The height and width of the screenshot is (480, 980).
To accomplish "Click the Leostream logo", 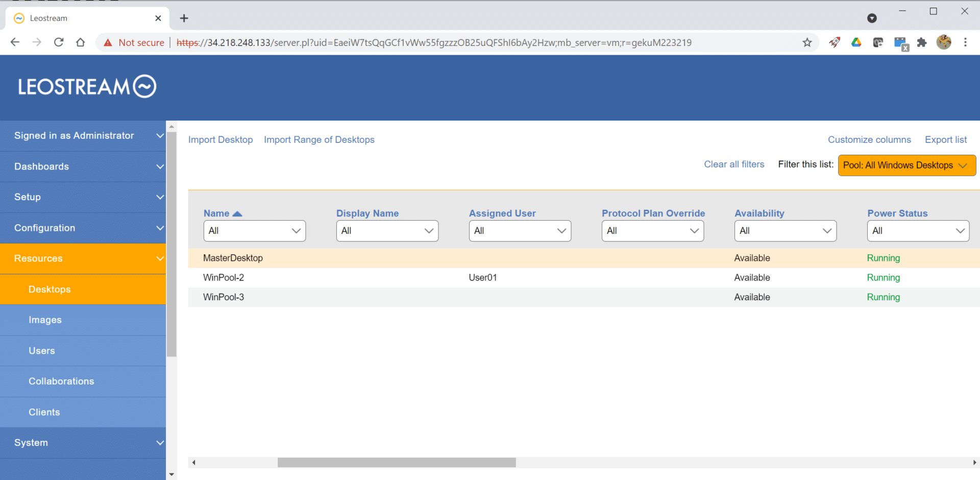I will [87, 86].
